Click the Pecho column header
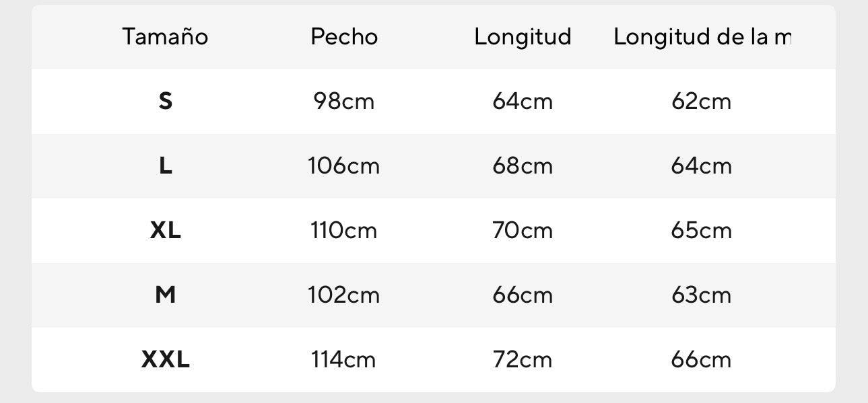868x403 pixels. (x=343, y=36)
